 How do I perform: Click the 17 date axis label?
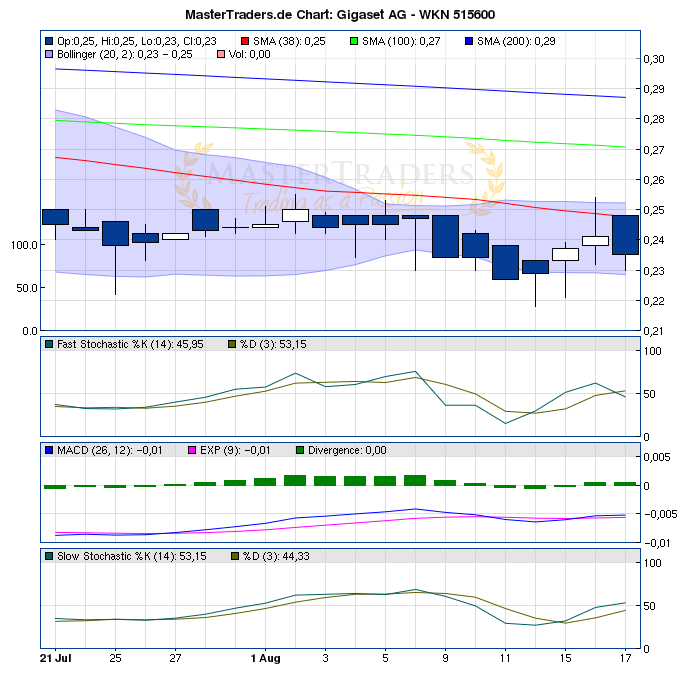pyautogui.click(x=625, y=658)
